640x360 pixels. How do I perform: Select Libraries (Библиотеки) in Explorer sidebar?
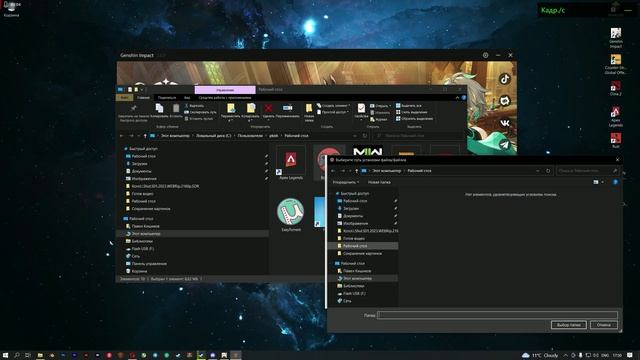point(142,241)
